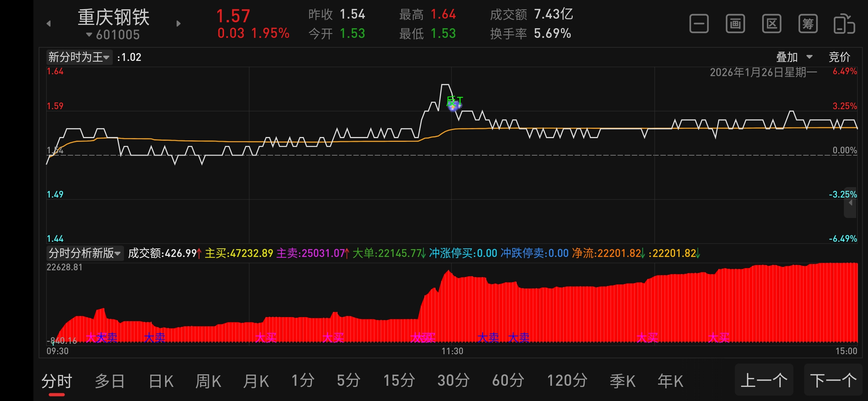Image resolution: width=868 pixels, height=401 pixels.
Task: Expand the side panel arrow handle
Action: (x=850, y=203)
